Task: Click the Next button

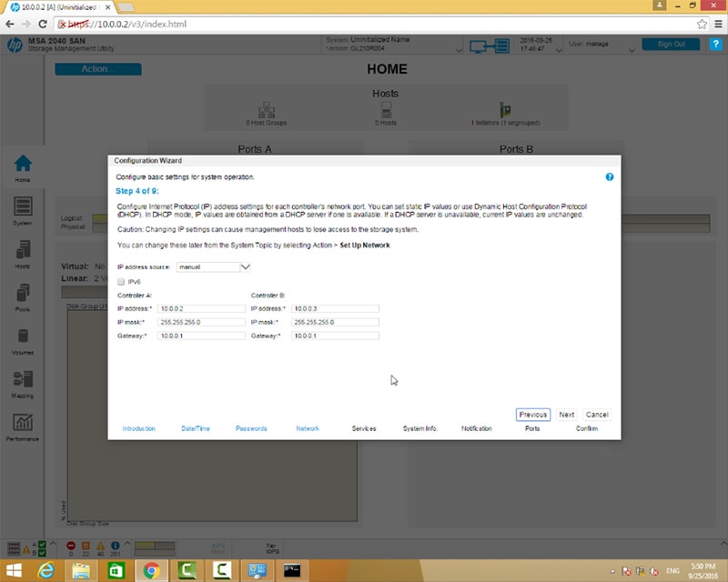Action: pos(566,415)
